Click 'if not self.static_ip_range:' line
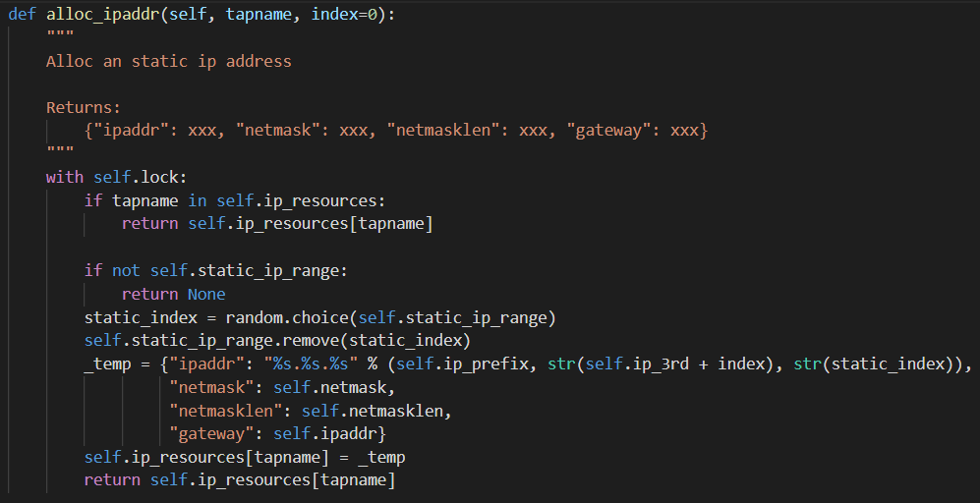The height and width of the screenshot is (503, 980). pyautogui.click(x=215, y=270)
